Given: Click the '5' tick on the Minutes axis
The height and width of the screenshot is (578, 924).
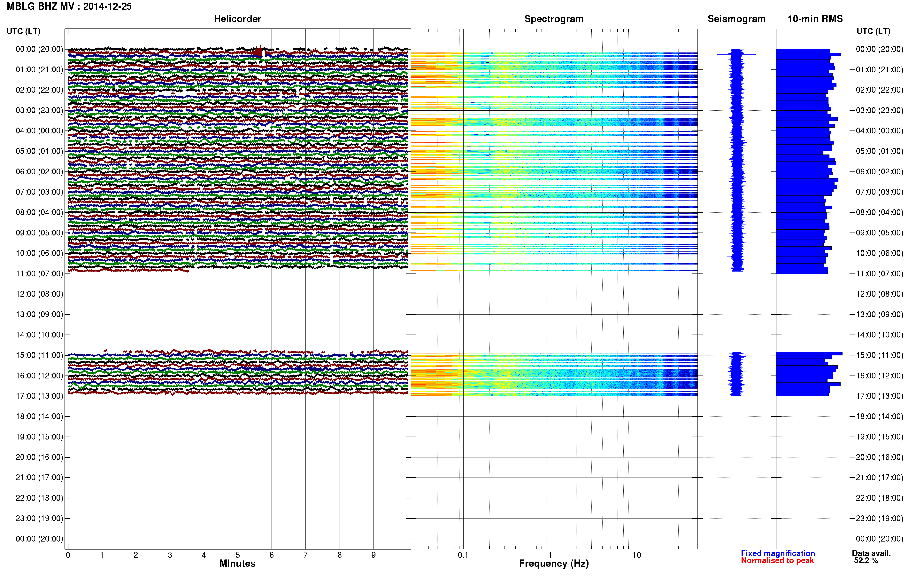Looking at the screenshot, I should coord(238,555).
